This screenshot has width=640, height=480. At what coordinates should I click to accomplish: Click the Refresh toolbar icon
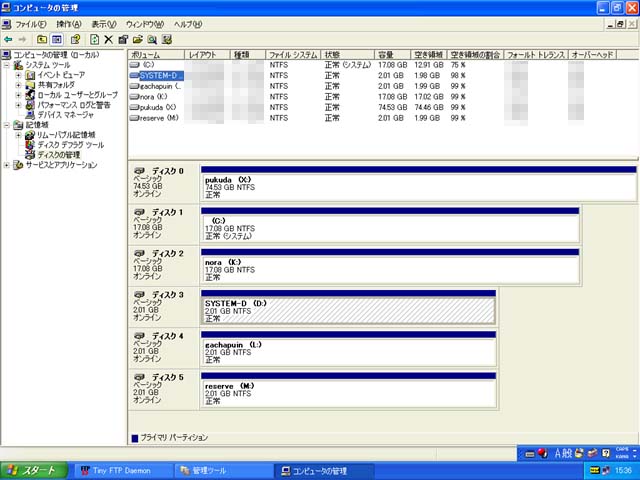click(x=93, y=39)
